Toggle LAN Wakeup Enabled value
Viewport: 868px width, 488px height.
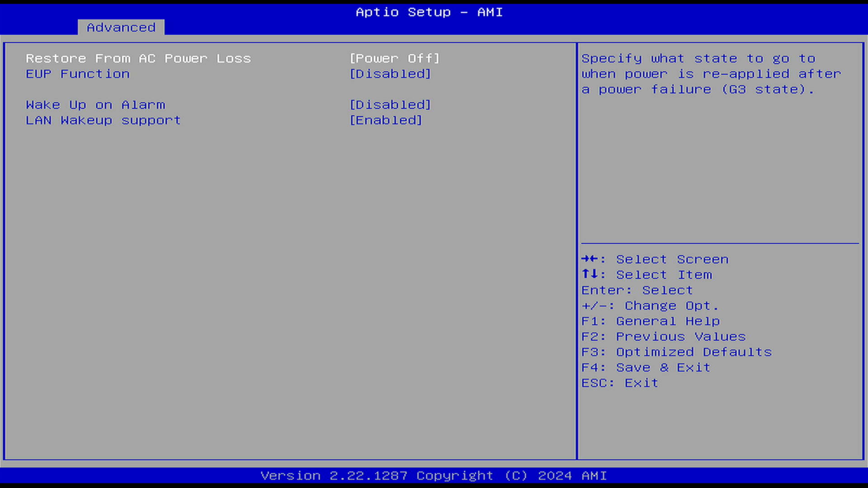(385, 121)
